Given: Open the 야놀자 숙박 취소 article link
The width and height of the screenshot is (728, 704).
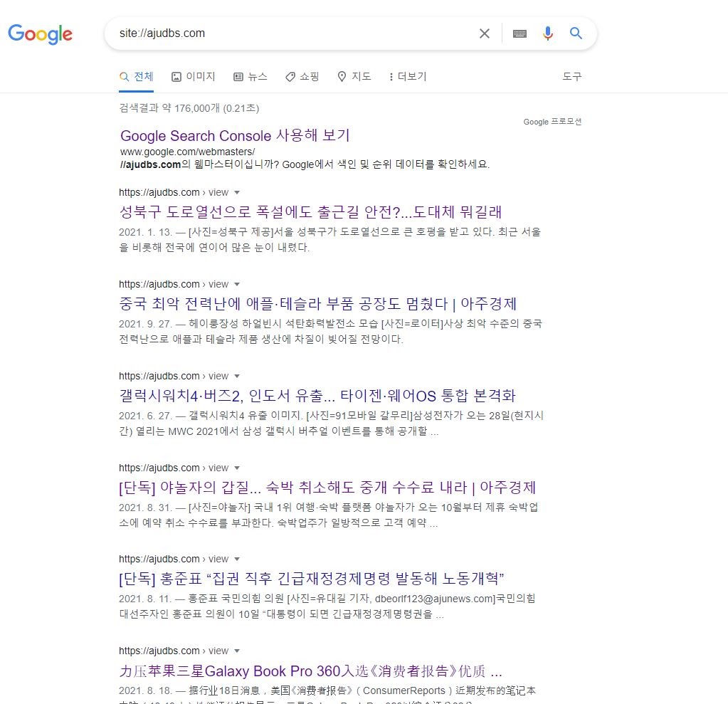Looking at the screenshot, I should click(x=327, y=488).
